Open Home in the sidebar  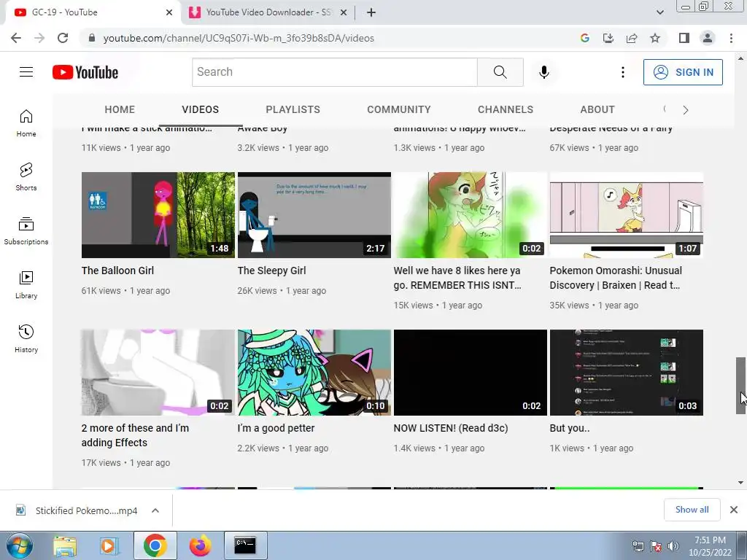(26, 123)
